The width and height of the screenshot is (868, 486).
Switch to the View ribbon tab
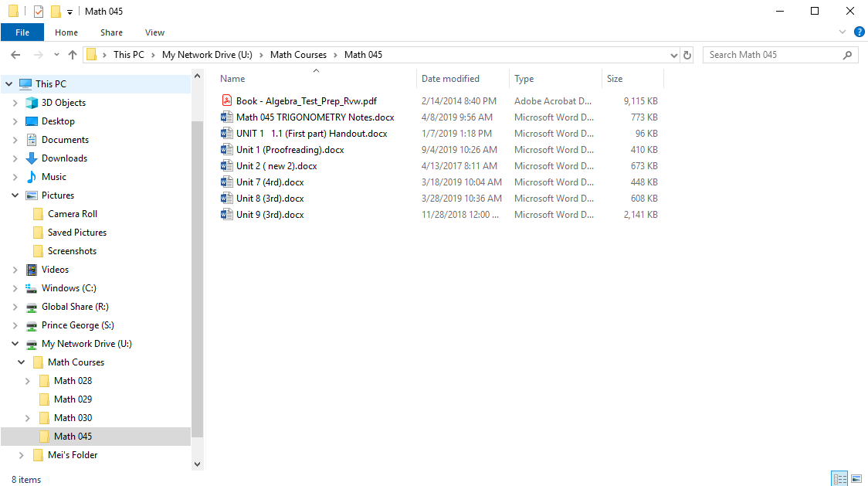coord(154,32)
